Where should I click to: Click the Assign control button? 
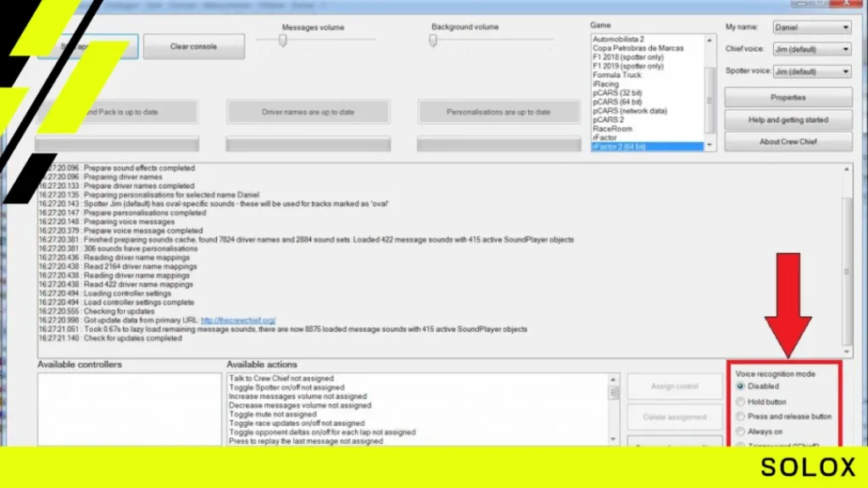(675, 386)
